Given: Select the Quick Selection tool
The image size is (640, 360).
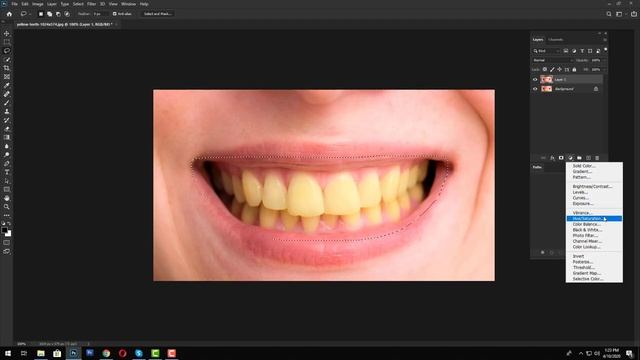Looking at the screenshot, I should 7,60.
